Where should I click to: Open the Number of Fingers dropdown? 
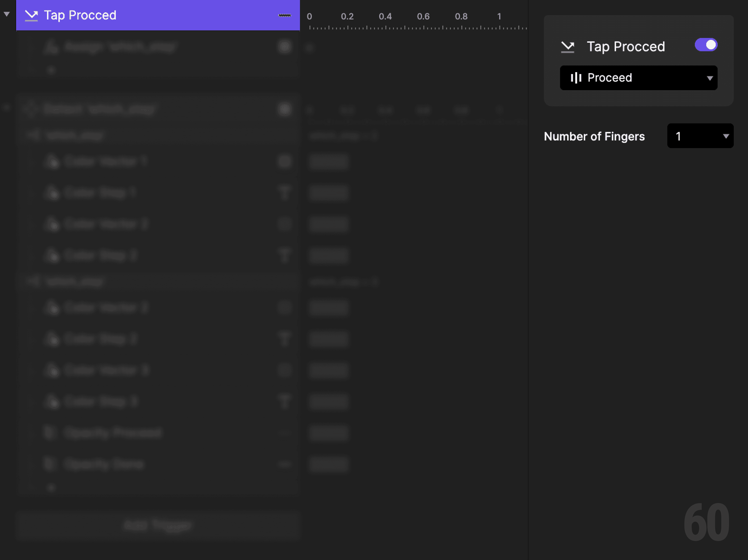pos(700,136)
